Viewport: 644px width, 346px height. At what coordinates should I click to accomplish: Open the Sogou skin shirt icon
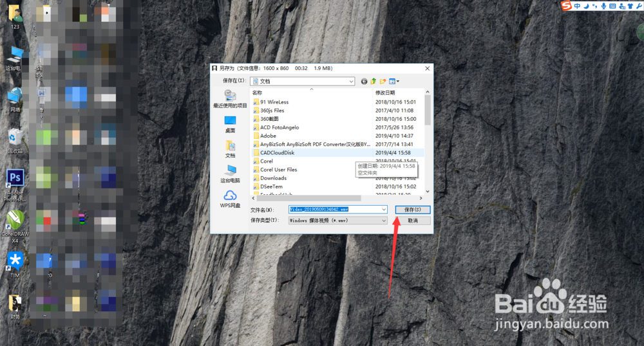click(x=630, y=6)
